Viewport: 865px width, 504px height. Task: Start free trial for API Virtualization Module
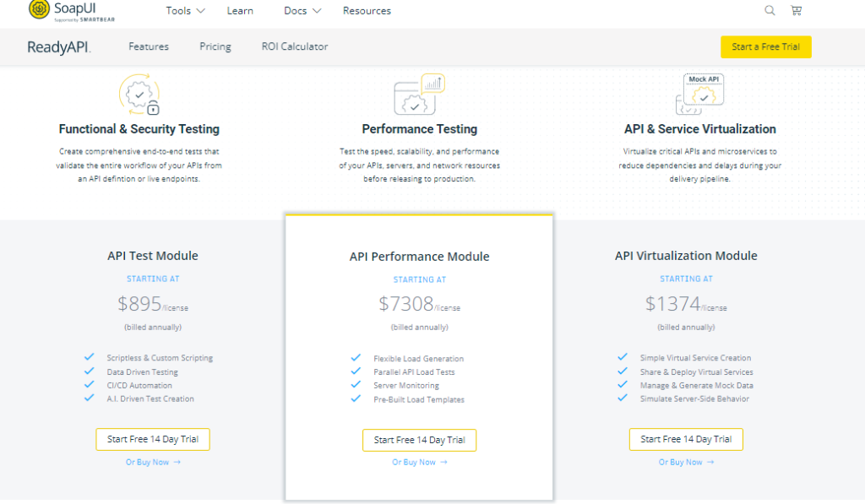click(686, 440)
